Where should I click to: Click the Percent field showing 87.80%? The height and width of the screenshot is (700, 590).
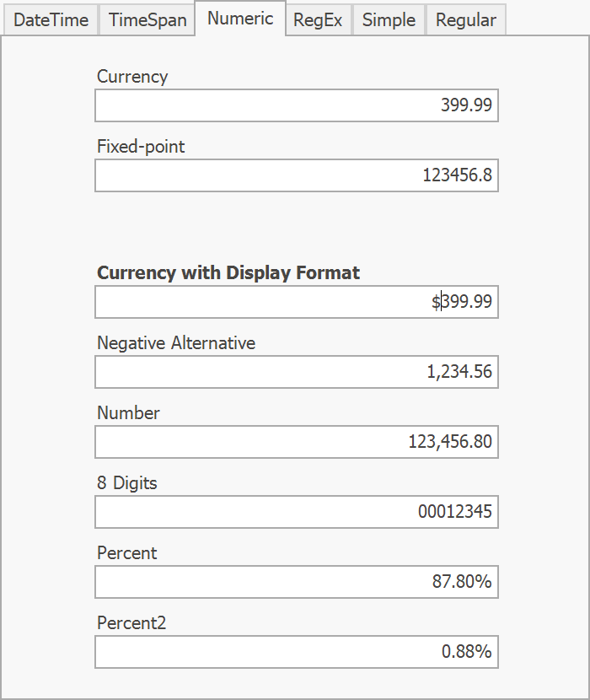point(297,582)
